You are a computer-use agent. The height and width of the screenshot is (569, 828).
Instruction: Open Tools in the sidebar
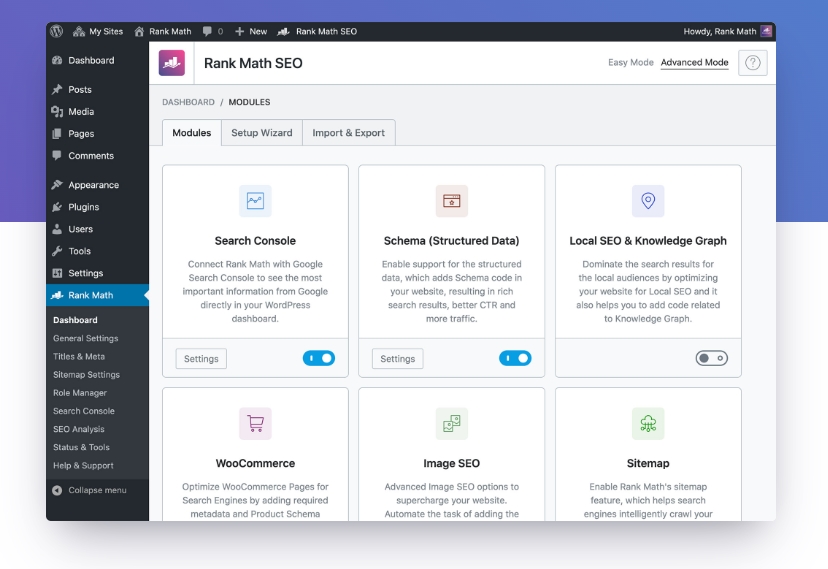(x=97, y=251)
